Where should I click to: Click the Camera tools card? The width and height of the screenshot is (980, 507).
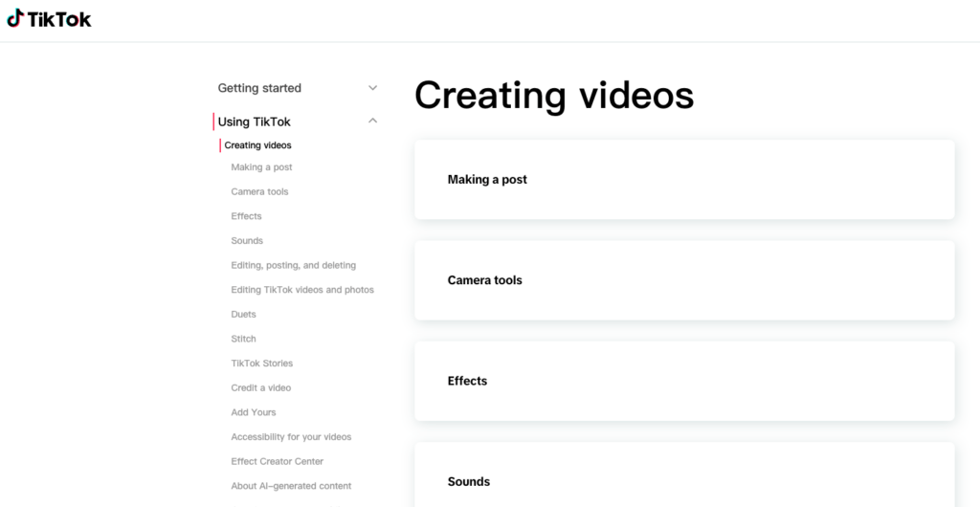pos(683,280)
